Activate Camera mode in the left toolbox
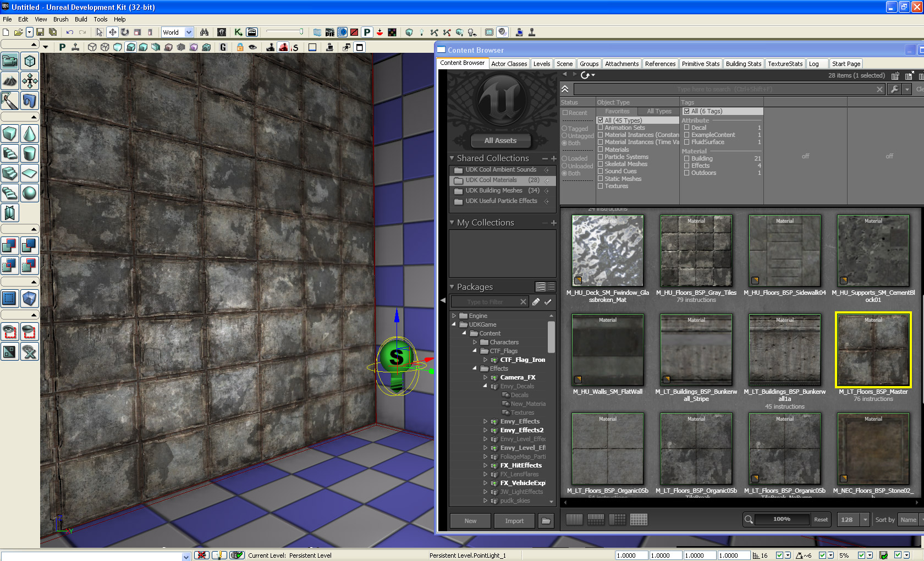924x561 pixels. (10, 61)
